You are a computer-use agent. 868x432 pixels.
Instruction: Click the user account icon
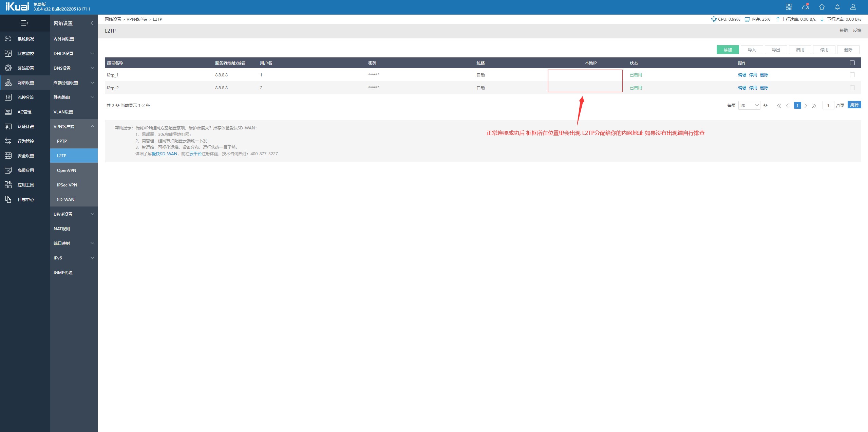click(853, 7)
